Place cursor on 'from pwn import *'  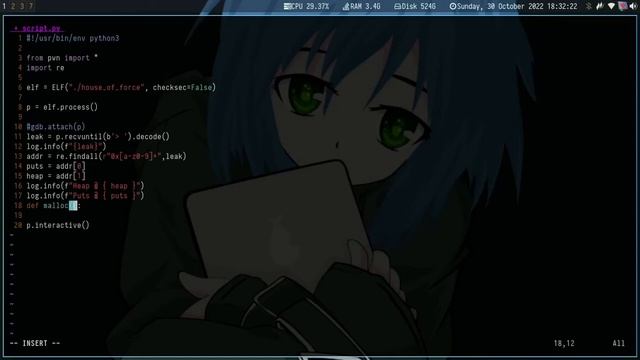(62, 58)
